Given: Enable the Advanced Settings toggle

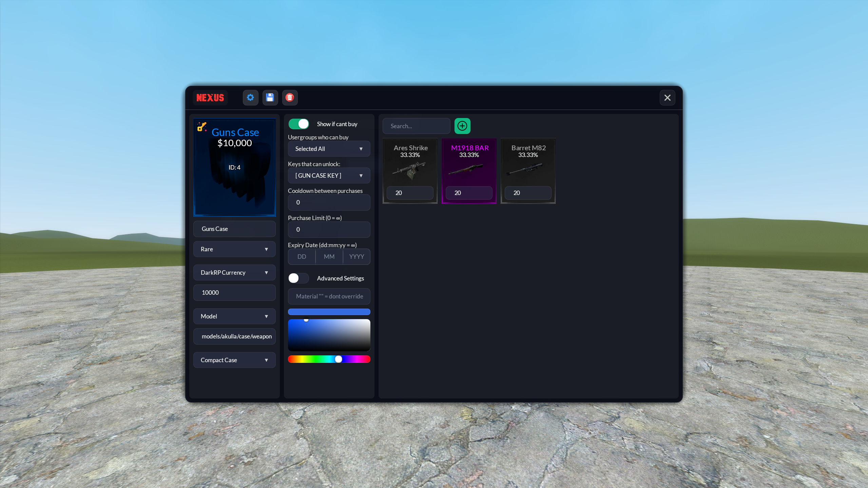Looking at the screenshot, I should coord(298,278).
